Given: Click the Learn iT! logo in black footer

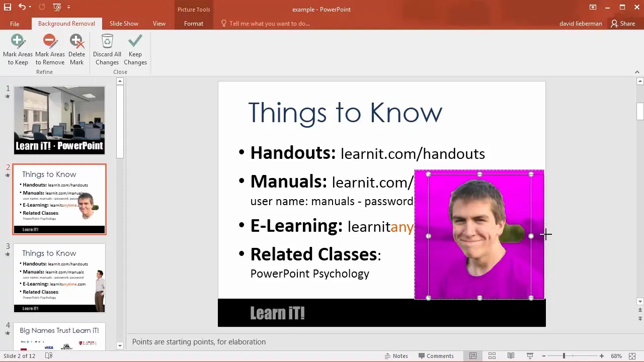Looking at the screenshot, I should (277, 313).
